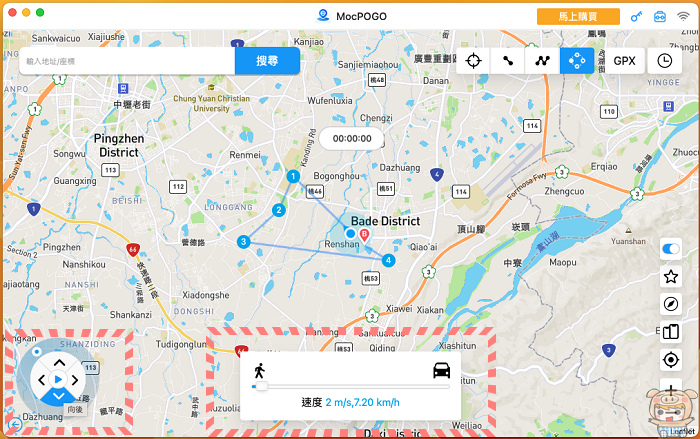Open the GPX import button
This screenshot has height=439, width=700.
(624, 61)
